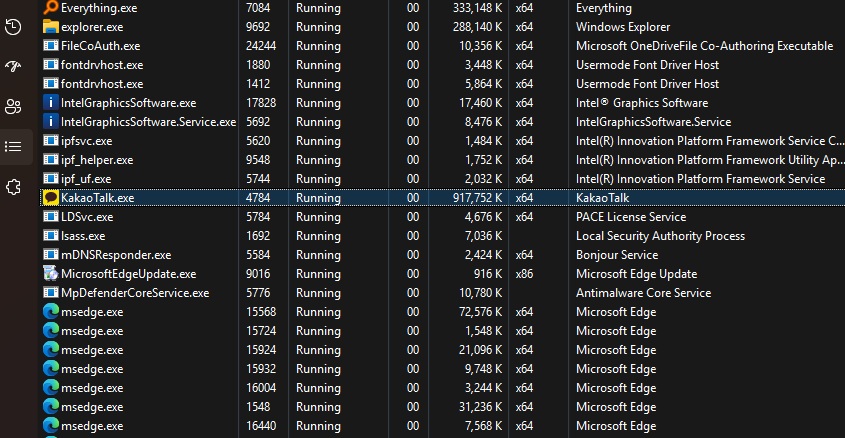This screenshot has width=845, height=438.
Task: Select the Details list sidebar icon
Action: pyautogui.click(x=13, y=147)
